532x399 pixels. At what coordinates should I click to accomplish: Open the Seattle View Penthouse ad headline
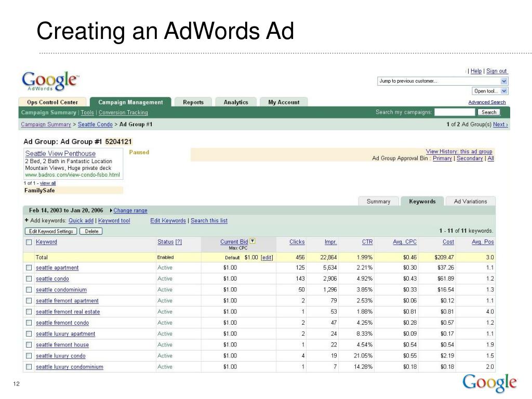click(x=60, y=153)
